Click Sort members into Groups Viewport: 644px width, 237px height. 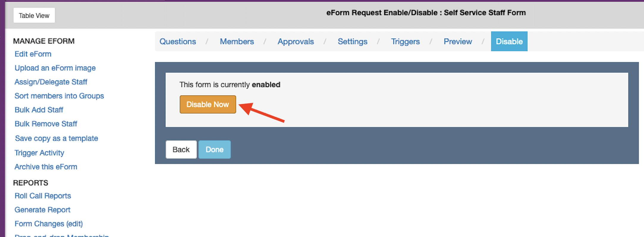pos(59,96)
